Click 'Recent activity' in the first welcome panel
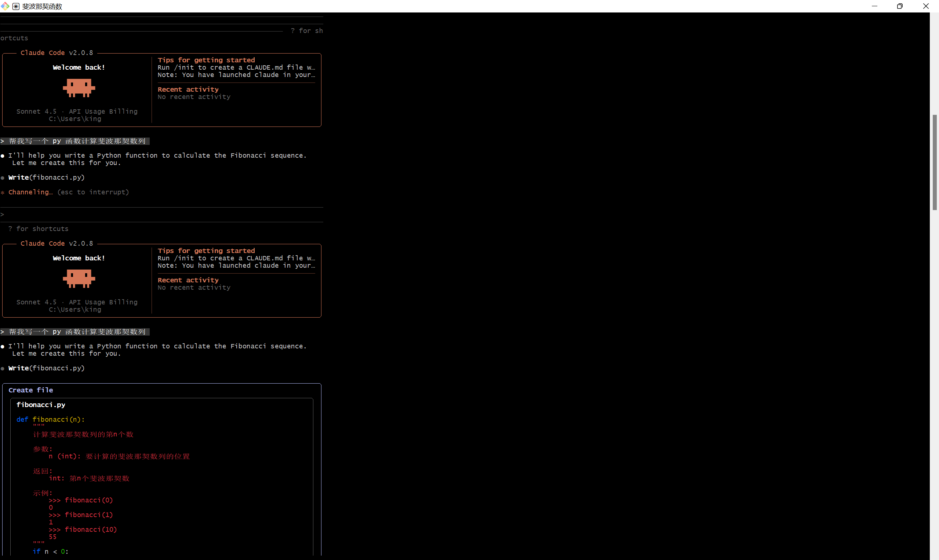The height and width of the screenshot is (560, 939). click(188, 89)
